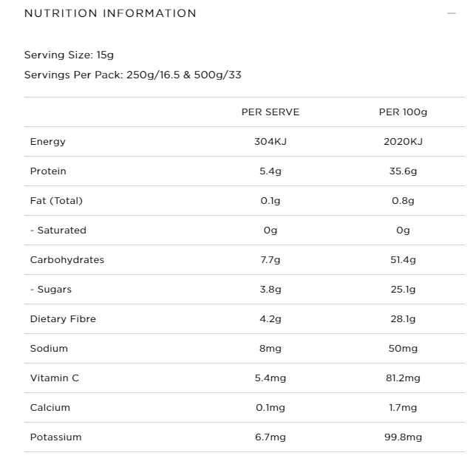The image size is (476, 464).
Task: Select the Serving Size 15g text
Action: point(69,55)
